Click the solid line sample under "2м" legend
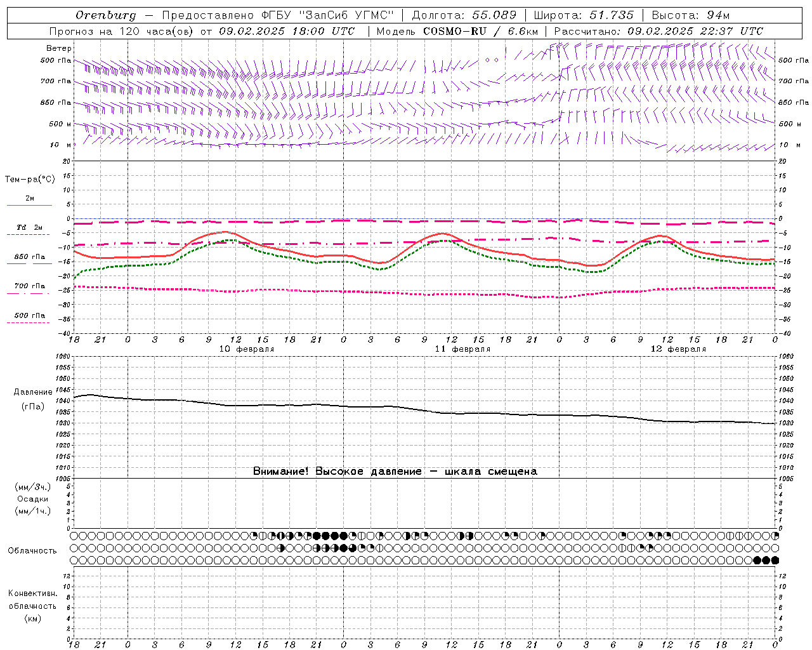 click(29, 205)
